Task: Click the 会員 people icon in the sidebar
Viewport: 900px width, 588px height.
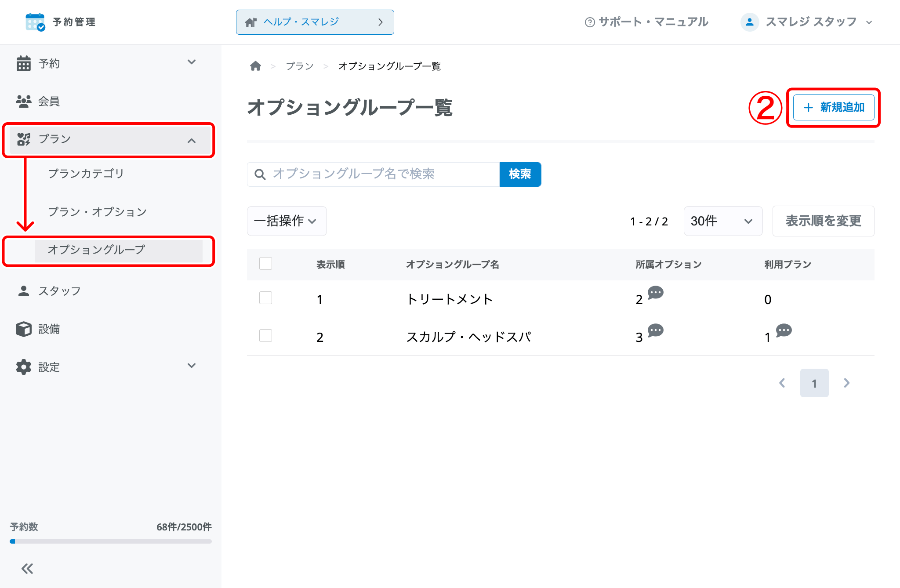Action: coord(24,102)
